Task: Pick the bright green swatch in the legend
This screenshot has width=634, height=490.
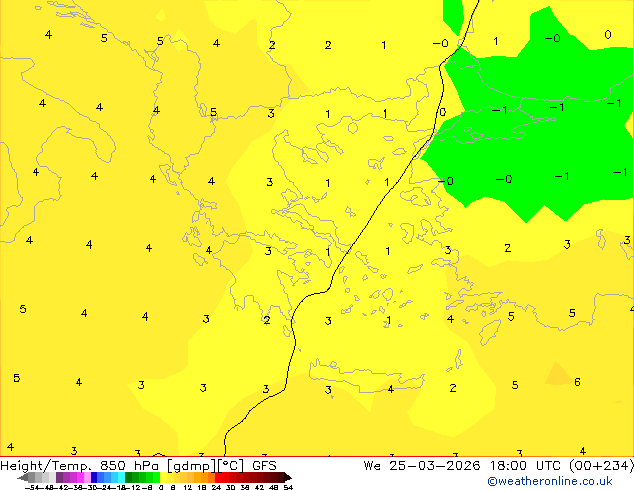Action: (156, 477)
